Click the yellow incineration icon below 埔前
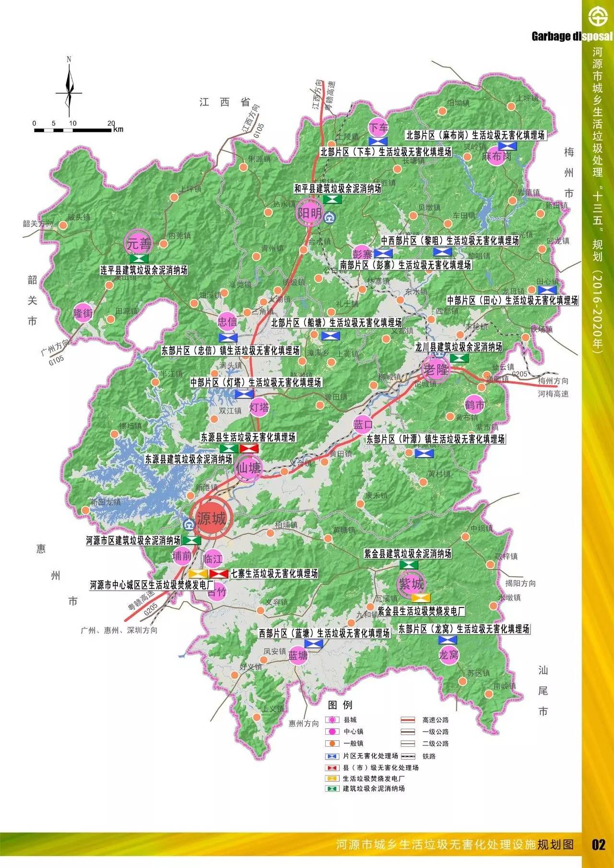 [x=198, y=573]
